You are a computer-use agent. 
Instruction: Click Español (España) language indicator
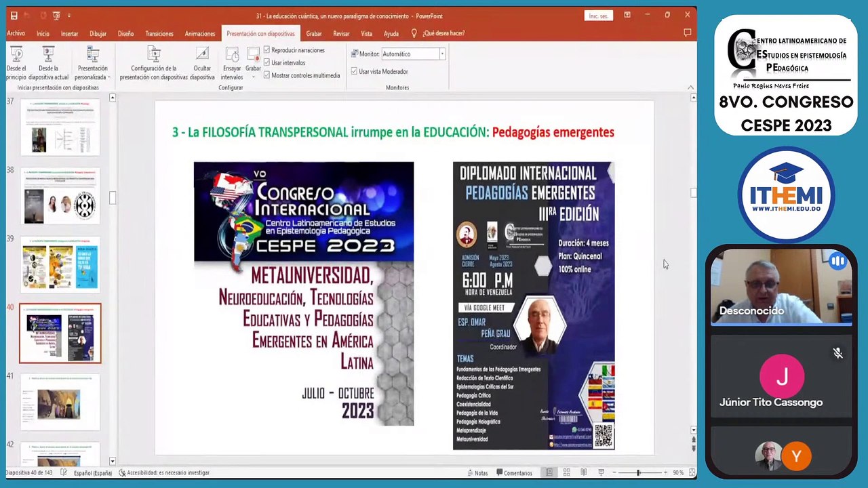(x=92, y=472)
